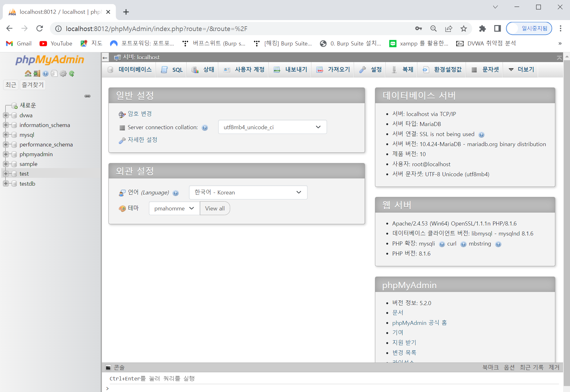This screenshot has width=570, height=392.
Task: Open phpMyAdmin documentation via blue question icon in sidebar
Action: [45, 73]
